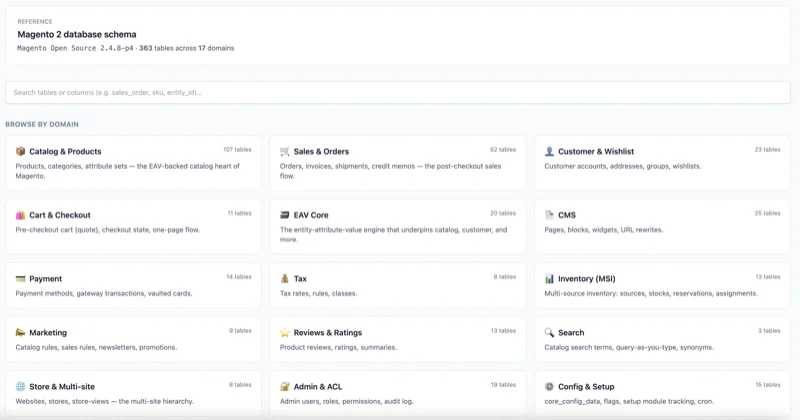Click the Admin & ACL padlock icon
800x420 pixels.
pyautogui.click(x=285, y=386)
